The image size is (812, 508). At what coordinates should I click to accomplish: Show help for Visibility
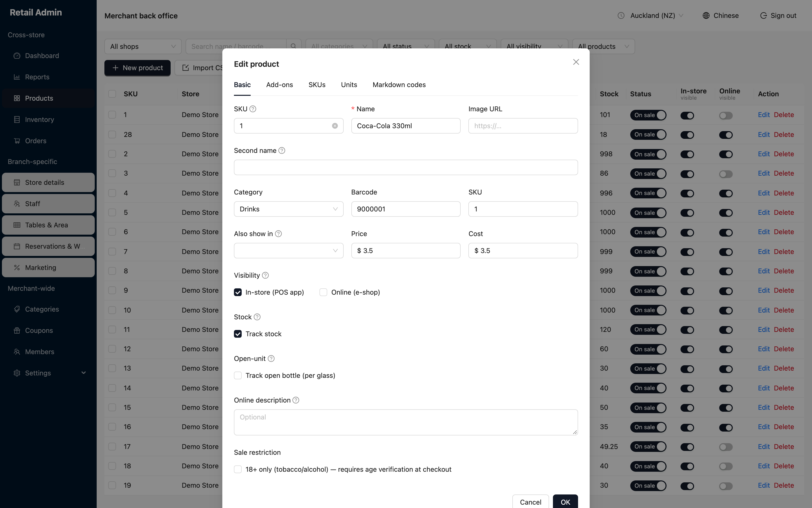click(265, 276)
